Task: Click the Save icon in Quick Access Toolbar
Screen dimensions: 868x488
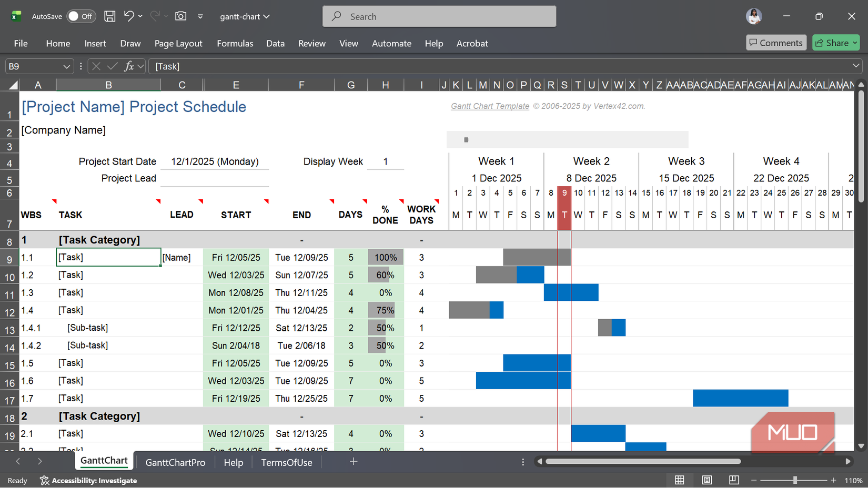Action: (x=109, y=16)
